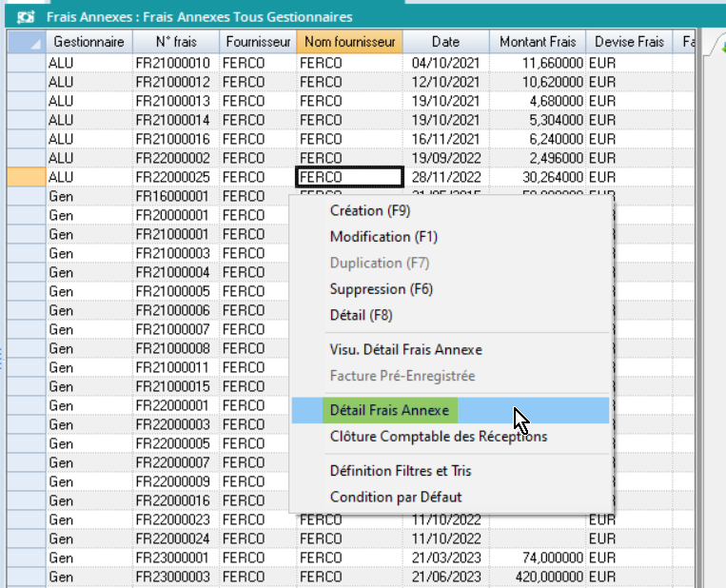Click the N° frais column header
Viewport: 726px width, 588px height.
point(176,42)
